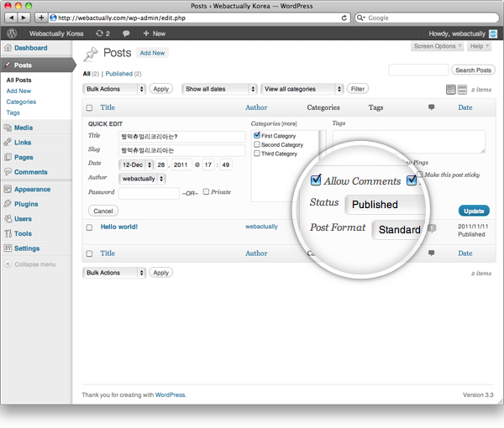The height and width of the screenshot is (428, 504).
Task: Click the WordPress logo in admin bar
Action: (x=12, y=33)
